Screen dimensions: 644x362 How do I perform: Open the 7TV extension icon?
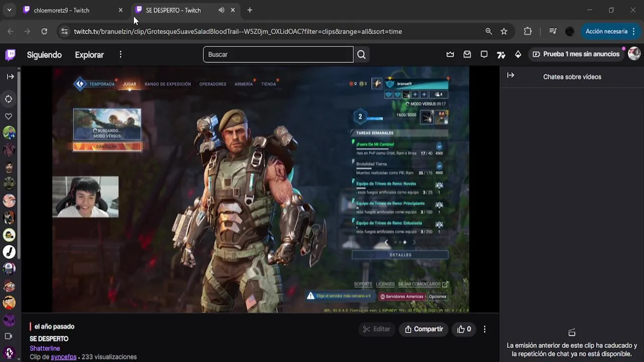coord(501,54)
